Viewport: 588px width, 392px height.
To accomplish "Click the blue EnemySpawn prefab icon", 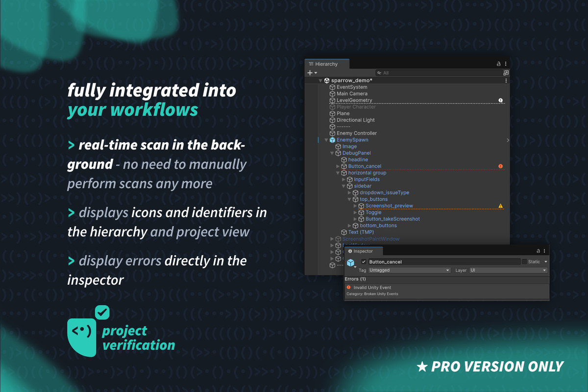I will click(x=332, y=140).
